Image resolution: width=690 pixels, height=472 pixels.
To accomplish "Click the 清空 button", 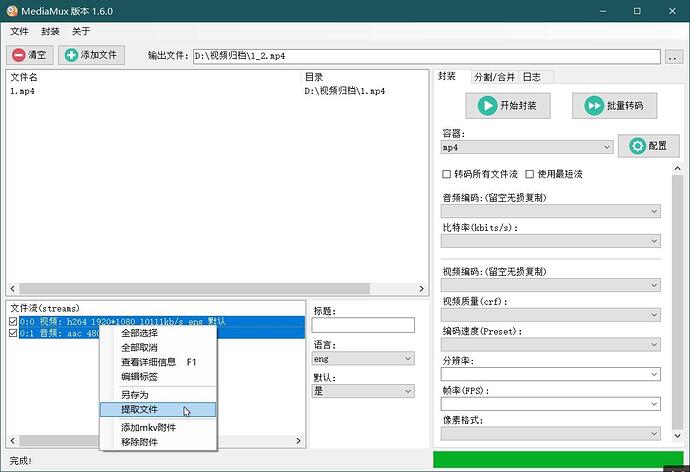I will coord(29,55).
